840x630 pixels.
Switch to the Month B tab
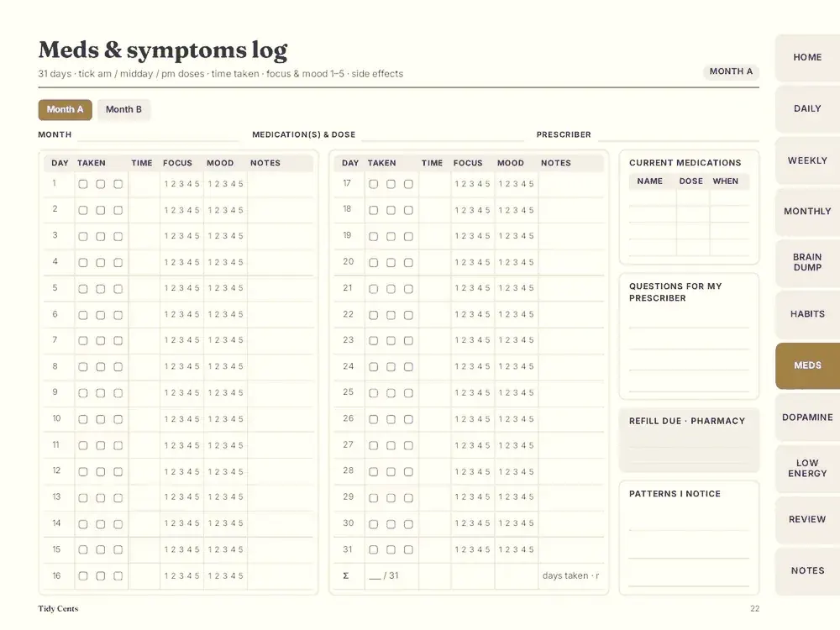point(123,109)
